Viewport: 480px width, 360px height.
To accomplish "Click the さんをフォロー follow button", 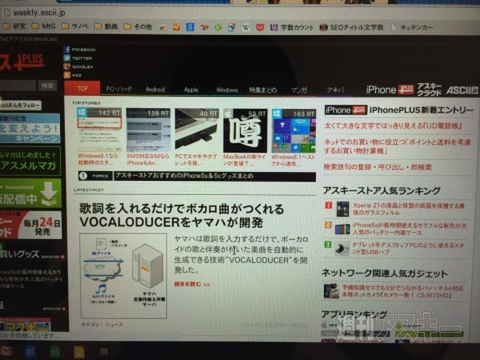I will (21, 105).
